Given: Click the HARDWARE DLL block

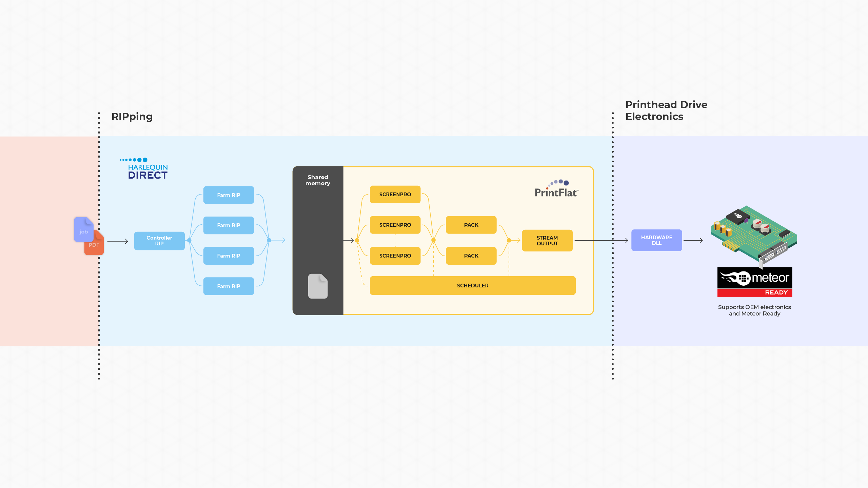Looking at the screenshot, I should [656, 240].
